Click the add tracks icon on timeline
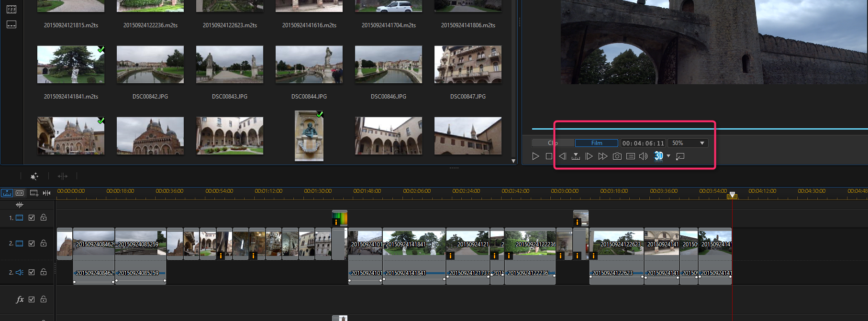The width and height of the screenshot is (868, 321). click(34, 193)
